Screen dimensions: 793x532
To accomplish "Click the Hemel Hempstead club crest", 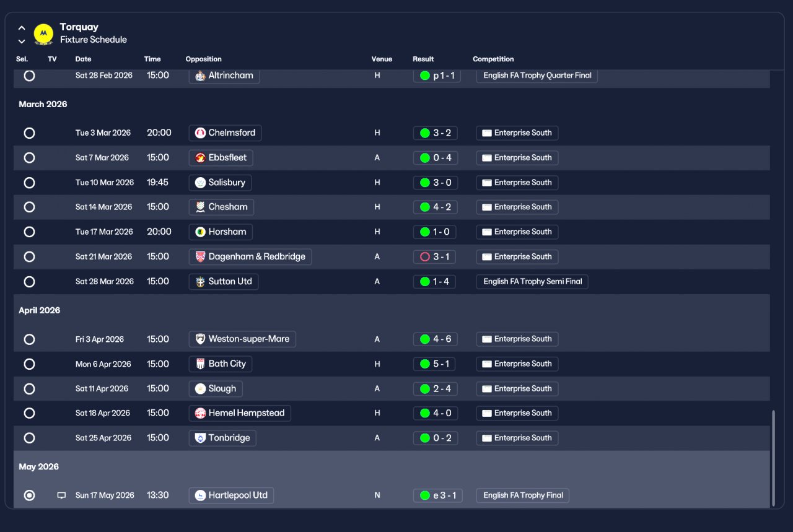I will [200, 413].
